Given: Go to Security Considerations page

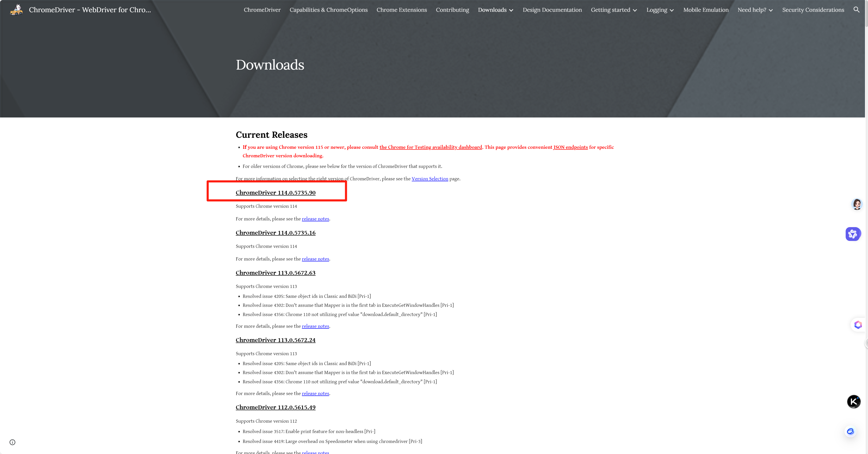Looking at the screenshot, I should tap(813, 10).
